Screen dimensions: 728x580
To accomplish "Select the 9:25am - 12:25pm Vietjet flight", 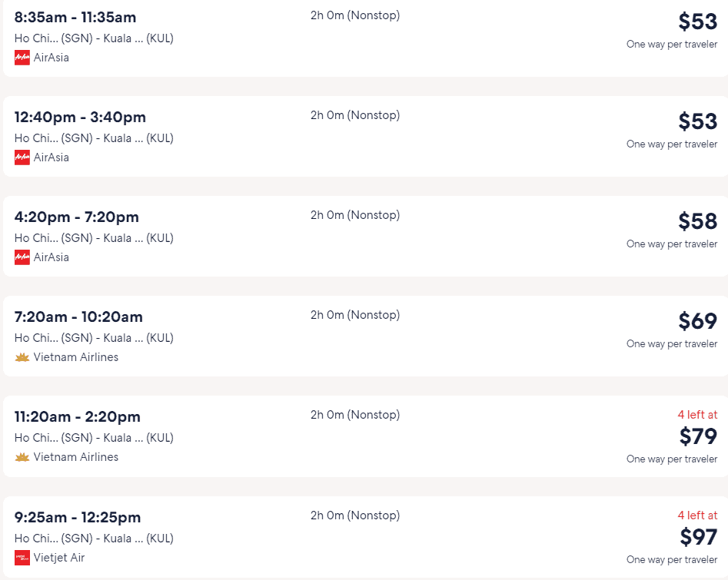I will tap(365, 537).
